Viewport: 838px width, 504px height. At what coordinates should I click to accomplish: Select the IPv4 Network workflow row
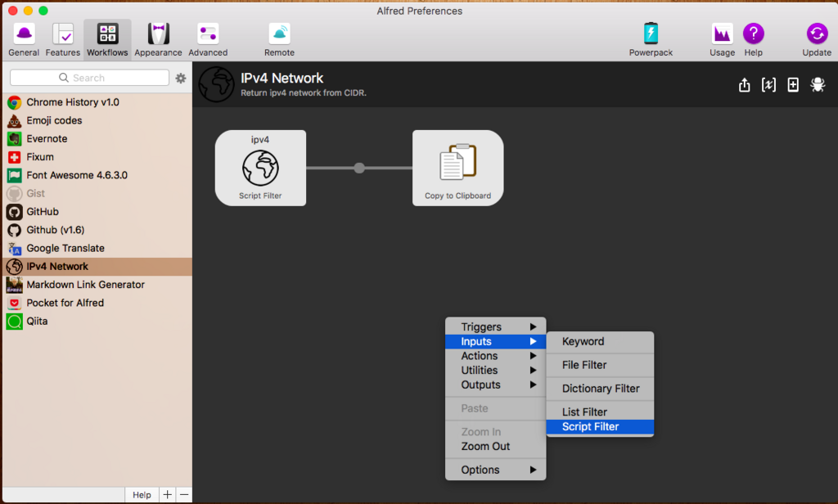coord(97,266)
